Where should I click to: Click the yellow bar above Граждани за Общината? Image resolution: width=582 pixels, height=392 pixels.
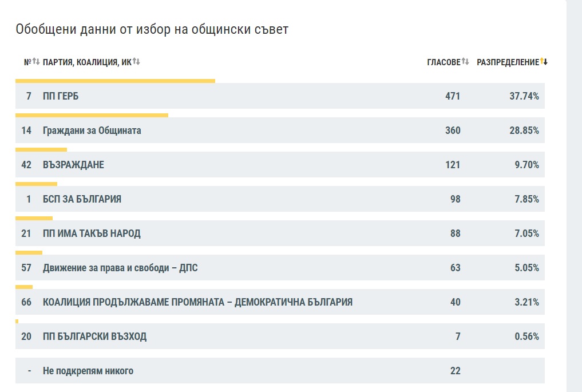(92, 116)
